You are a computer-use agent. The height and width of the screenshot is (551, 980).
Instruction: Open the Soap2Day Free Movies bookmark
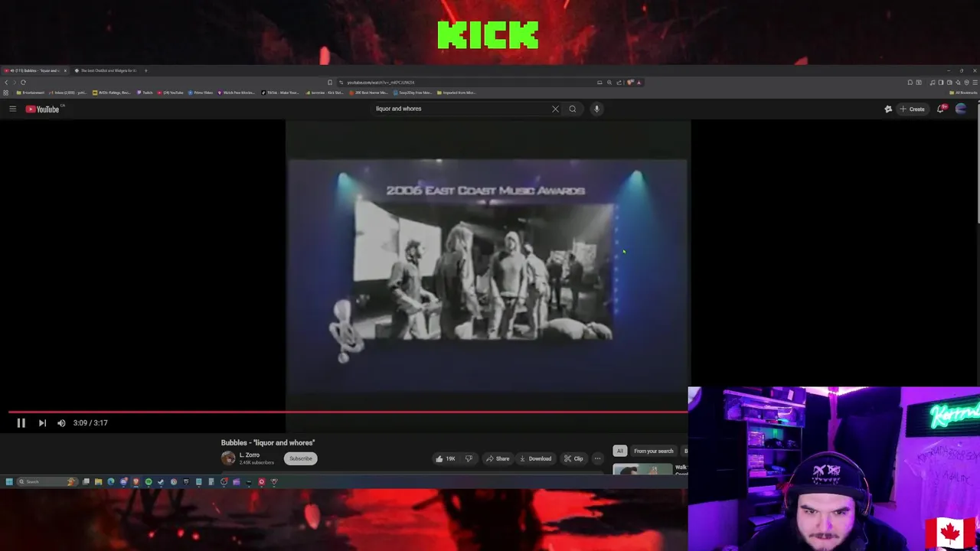click(413, 93)
